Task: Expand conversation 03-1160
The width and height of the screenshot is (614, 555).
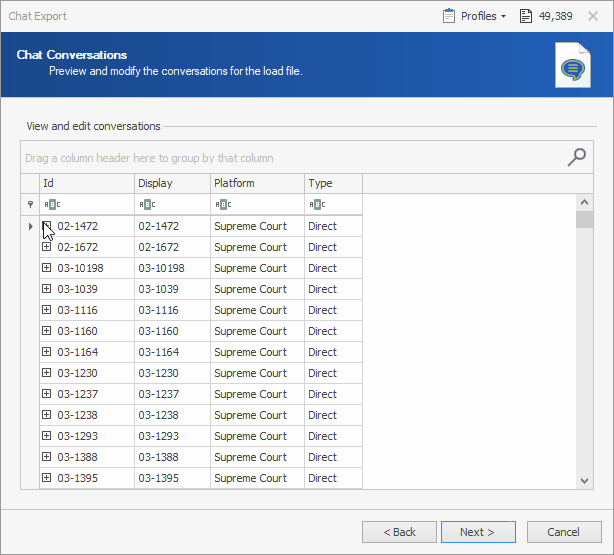Action: click(47, 331)
